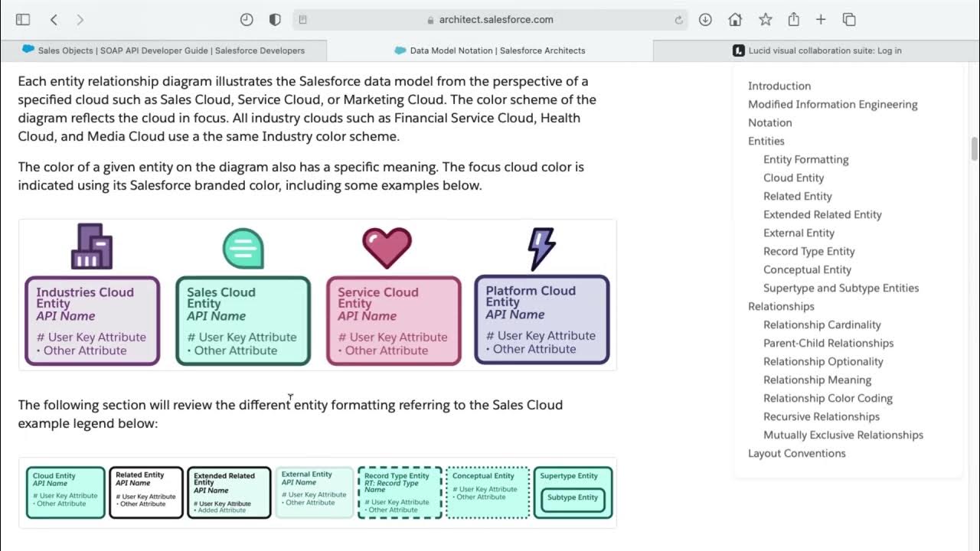This screenshot has height=551, width=980.
Task: Click the Service Cloud heart icon
Action: 387,248
